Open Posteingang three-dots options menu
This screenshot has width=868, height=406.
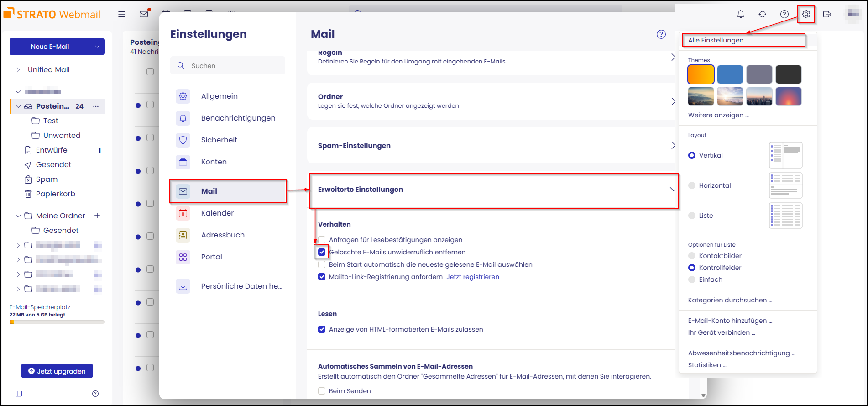[96, 106]
